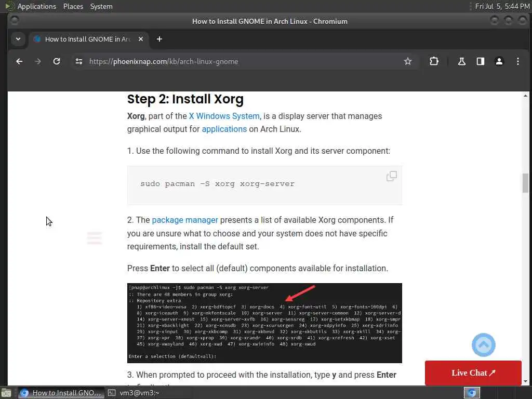Copy the pacman xorg command
Image resolution: width=532 pixels, height=399 pixels.
pos(392,176)
